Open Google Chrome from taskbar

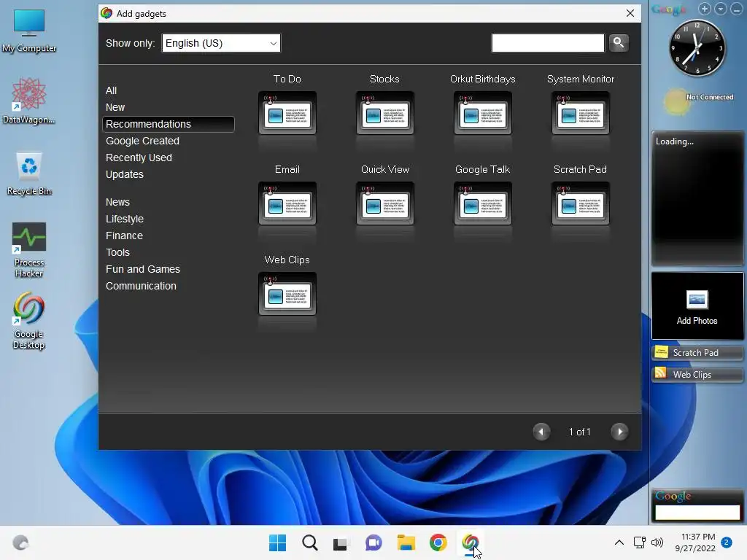click(438, 542)
